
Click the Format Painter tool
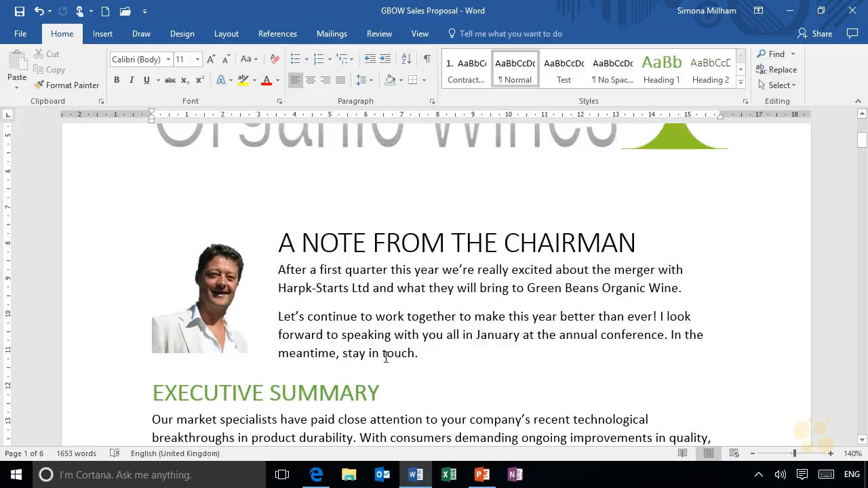(x=66, y=85)
